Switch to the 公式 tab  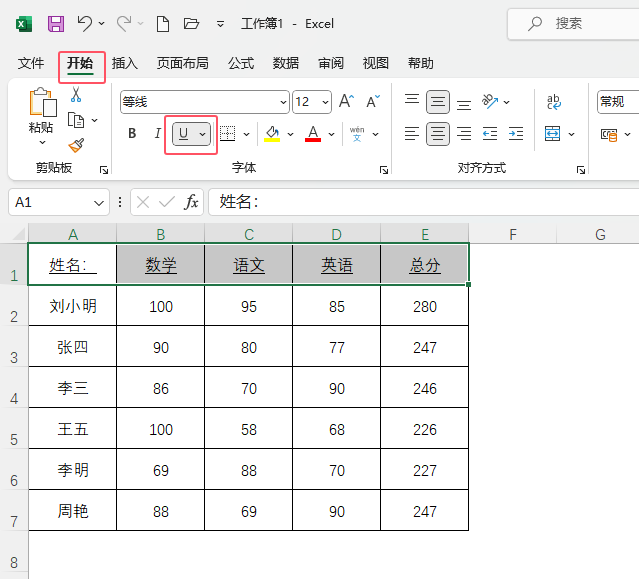[x=241, y=63]
